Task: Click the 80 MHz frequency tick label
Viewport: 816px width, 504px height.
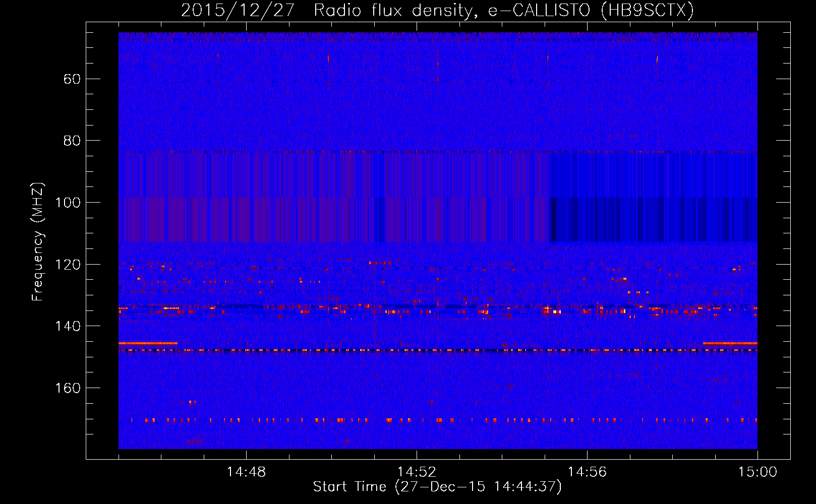Action: click(72, 141)
